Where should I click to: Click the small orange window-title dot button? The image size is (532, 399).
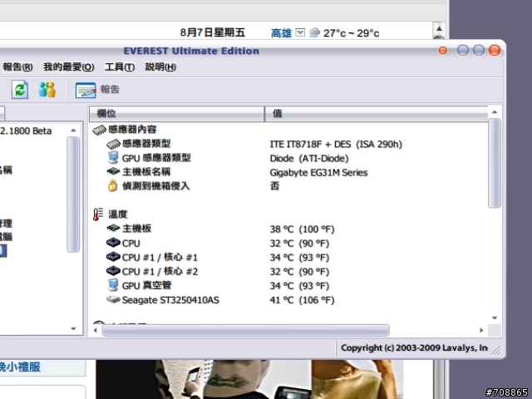442,51
